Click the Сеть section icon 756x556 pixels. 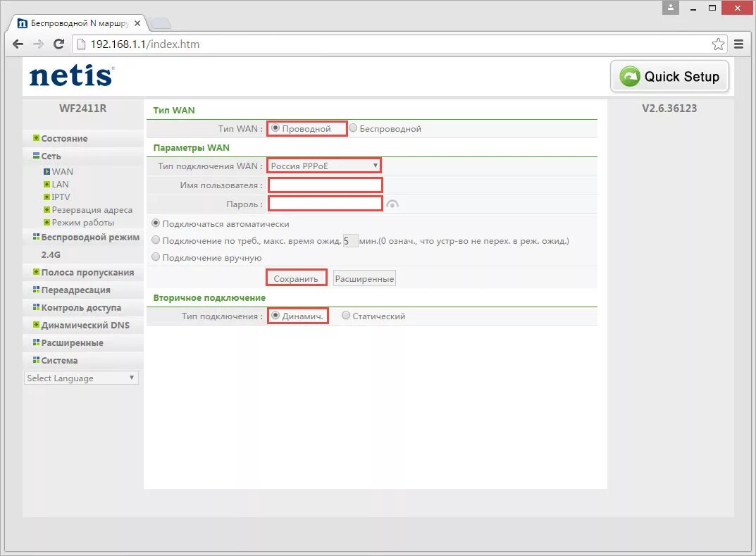[36, 156]
